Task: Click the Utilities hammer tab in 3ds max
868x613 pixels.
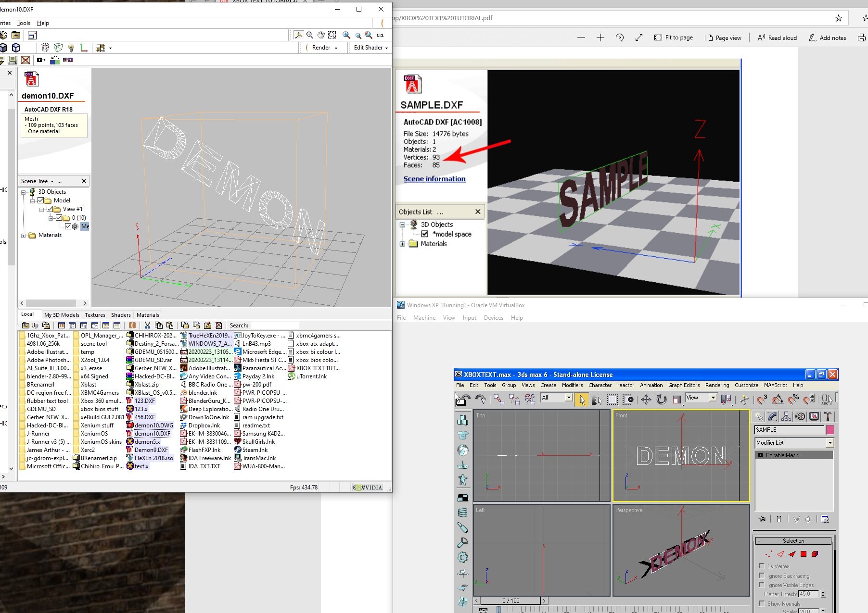Action: point(828,416)
